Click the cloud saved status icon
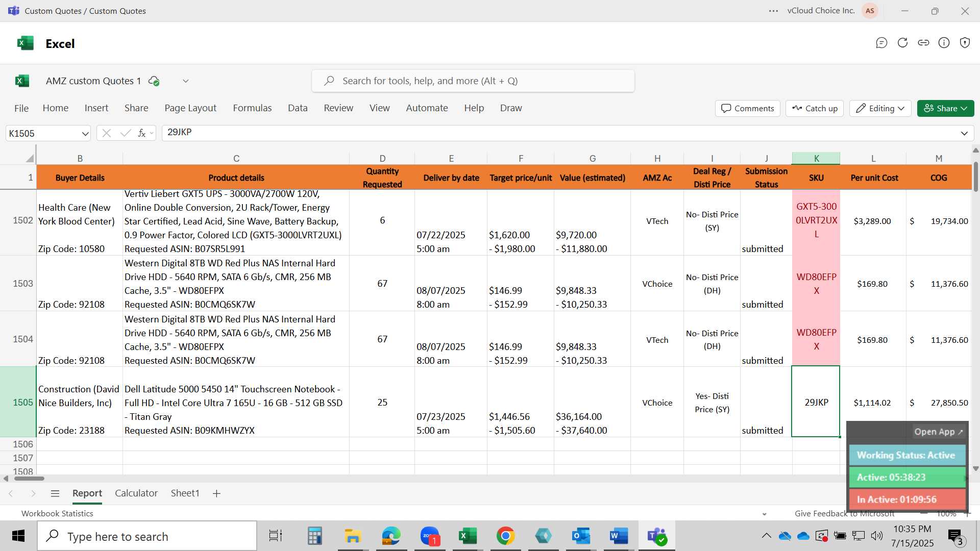 [x=154, y=81]
